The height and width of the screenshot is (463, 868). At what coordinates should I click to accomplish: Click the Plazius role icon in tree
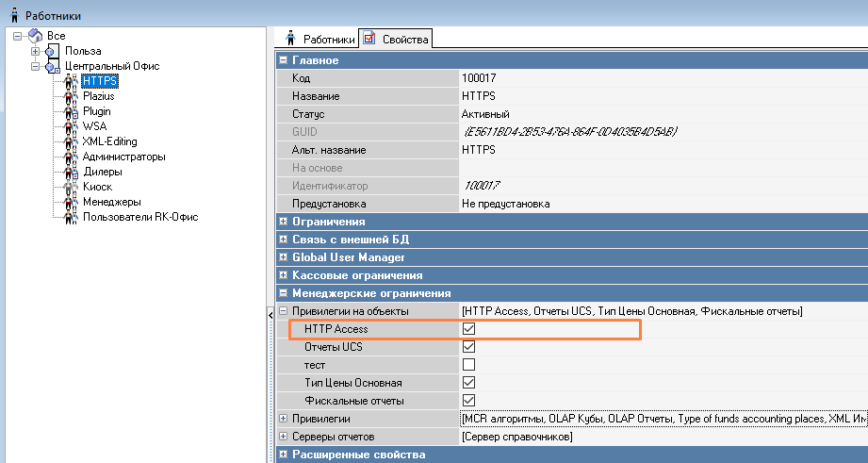(69, 96)
